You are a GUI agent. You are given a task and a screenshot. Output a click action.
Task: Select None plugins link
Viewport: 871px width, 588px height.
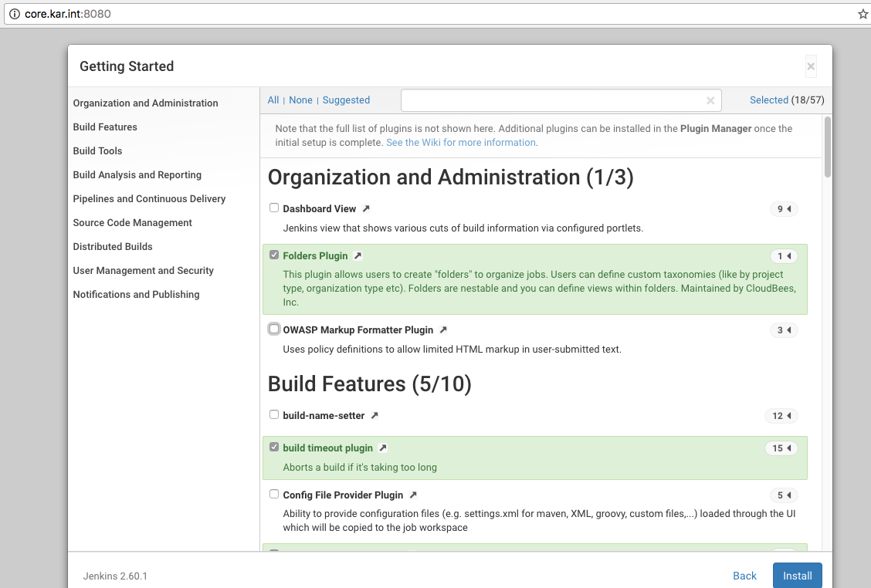click(x=300, y=100)
